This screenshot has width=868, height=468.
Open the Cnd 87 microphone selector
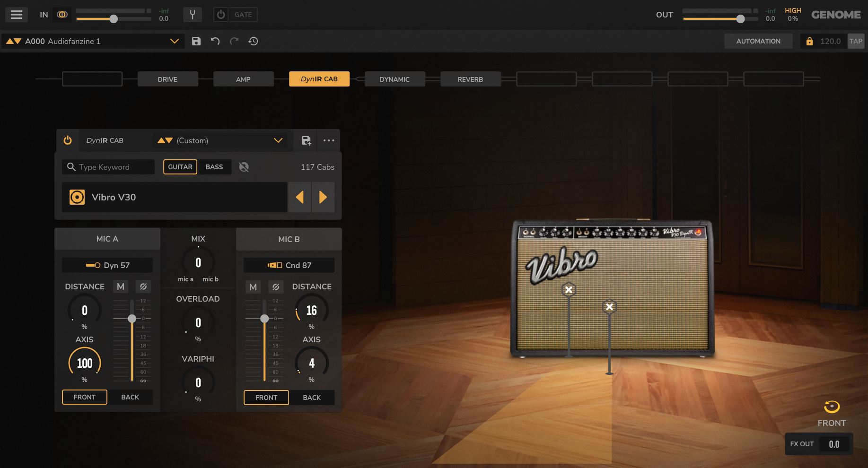pyautogui.click(x=289, y=265)
